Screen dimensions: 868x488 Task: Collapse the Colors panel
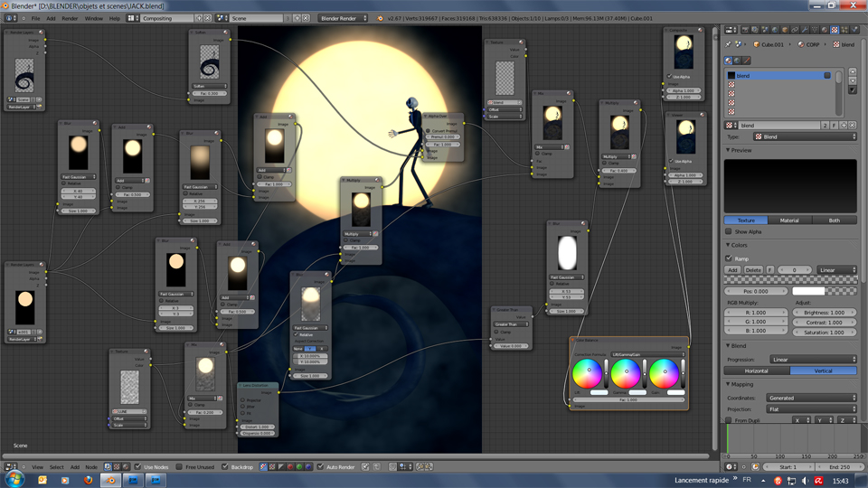728,245
